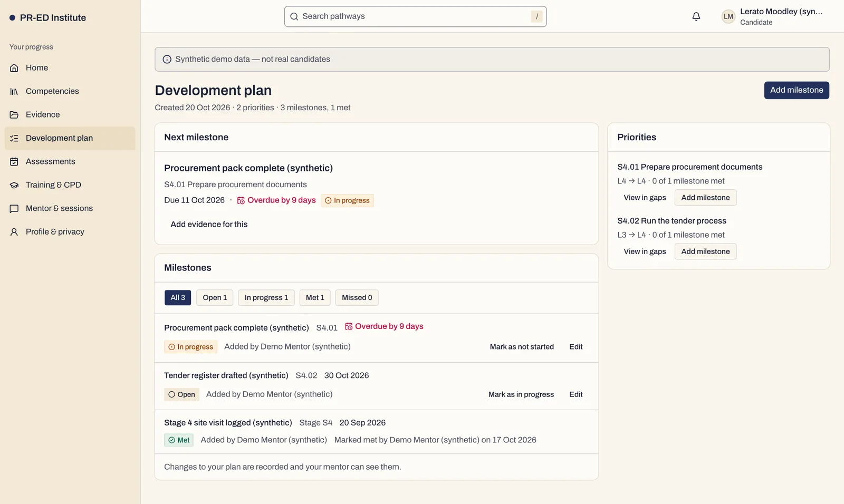Viewport: 844px width, 504px height.
Task: Click 'Marked met by Demo Mentor' text
Action: pyautogui.click(x=435, y=440)
